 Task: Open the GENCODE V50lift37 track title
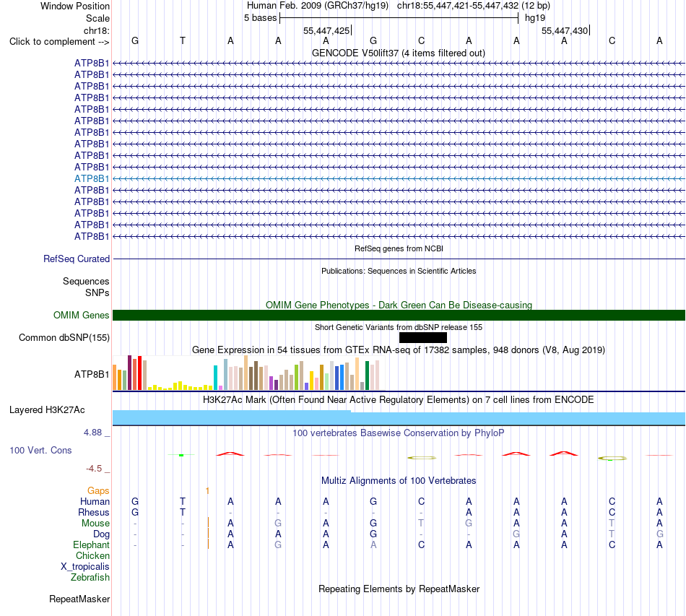(x=398, y=53)
